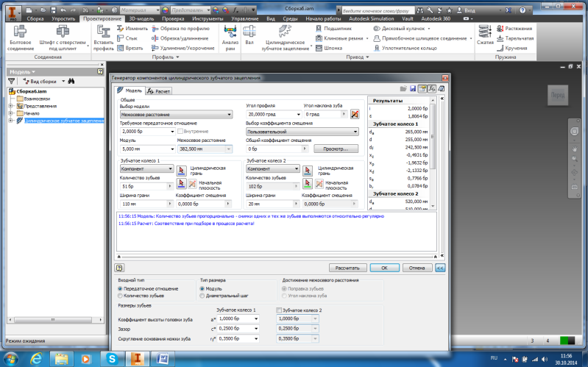
Task: Open the Уплотнительное кольцо generator
Action: coord(405,48)
